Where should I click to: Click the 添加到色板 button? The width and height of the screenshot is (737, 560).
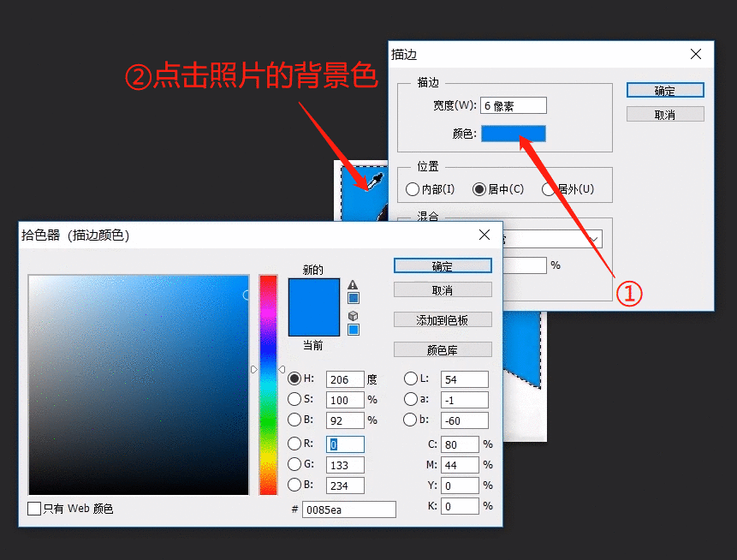(443, 319)
